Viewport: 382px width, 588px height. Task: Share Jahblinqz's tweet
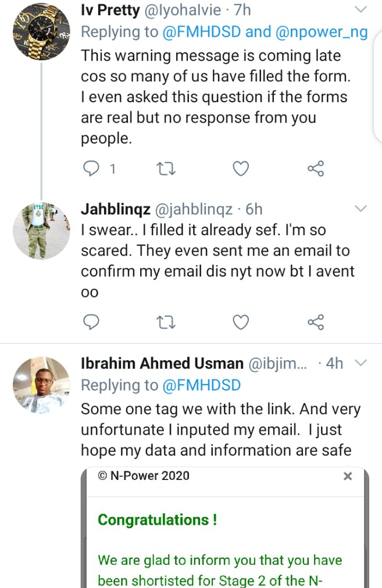point(316,322)
